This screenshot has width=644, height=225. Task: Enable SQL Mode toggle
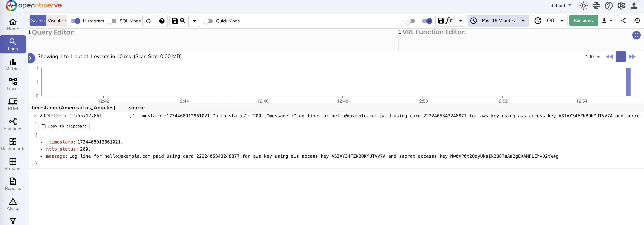(x=112, y=21)
